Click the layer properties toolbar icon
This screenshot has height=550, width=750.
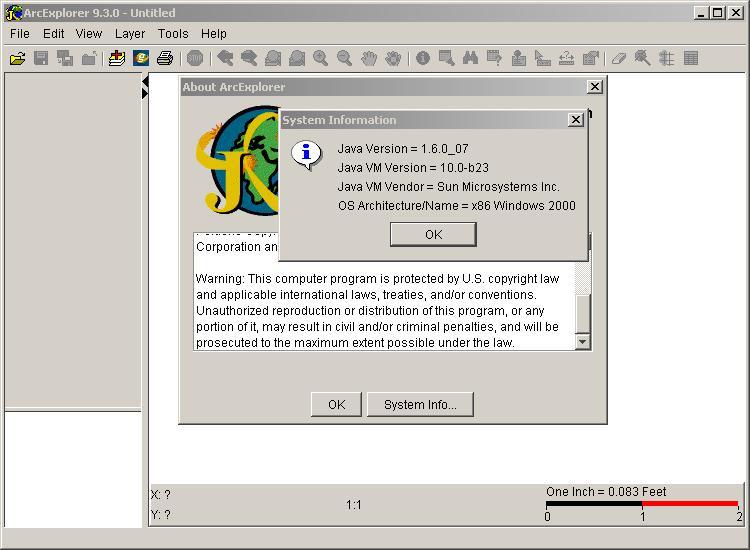click(x=591, y=59)
